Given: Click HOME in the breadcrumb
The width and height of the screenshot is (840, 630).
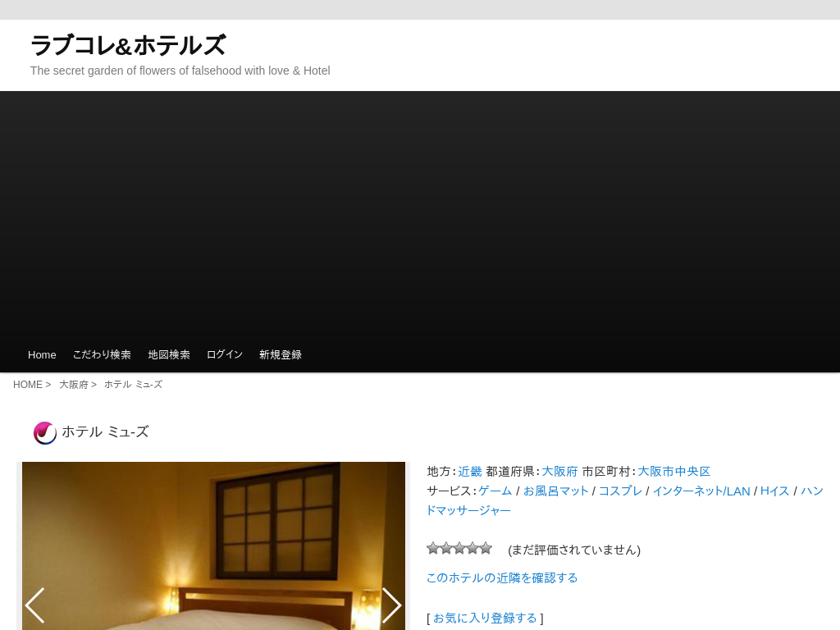Looking at the screenshot, I should coord(27,385).
